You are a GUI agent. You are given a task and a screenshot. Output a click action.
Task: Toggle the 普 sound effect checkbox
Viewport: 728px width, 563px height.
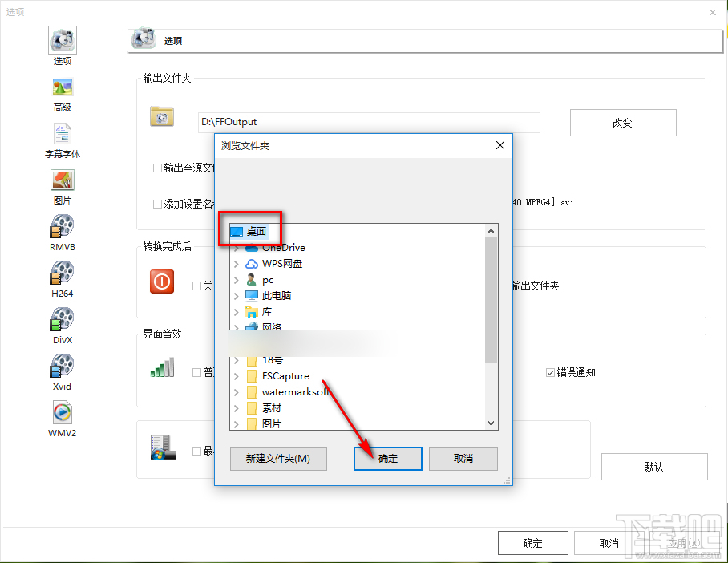197,372
